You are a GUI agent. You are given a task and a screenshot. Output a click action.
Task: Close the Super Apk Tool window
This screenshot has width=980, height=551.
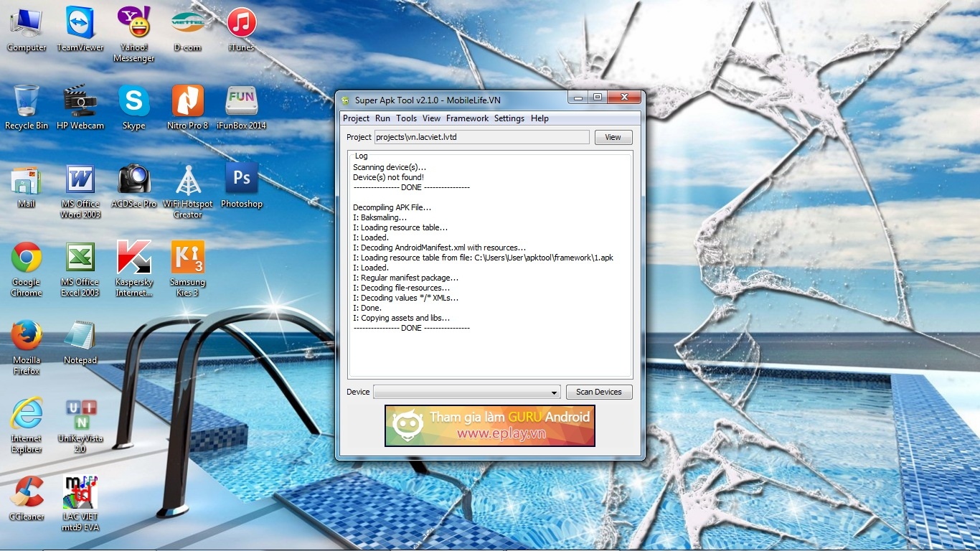pyautogui.click(x=624, y=97)
